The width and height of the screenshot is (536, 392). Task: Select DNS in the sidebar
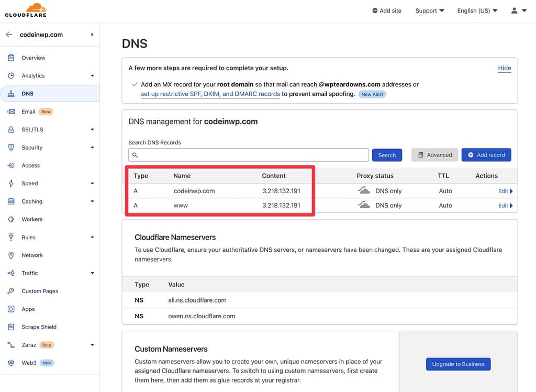[x=31, y=93]
